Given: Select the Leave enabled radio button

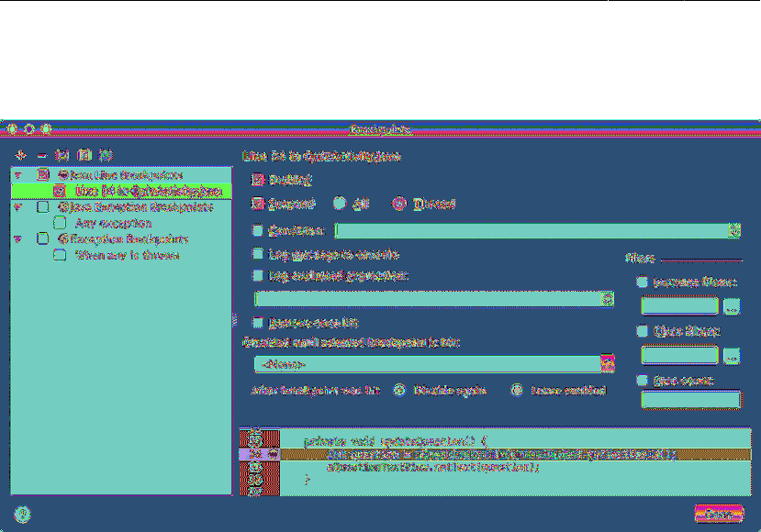Looking at the screenshot, I should [517, 391].
